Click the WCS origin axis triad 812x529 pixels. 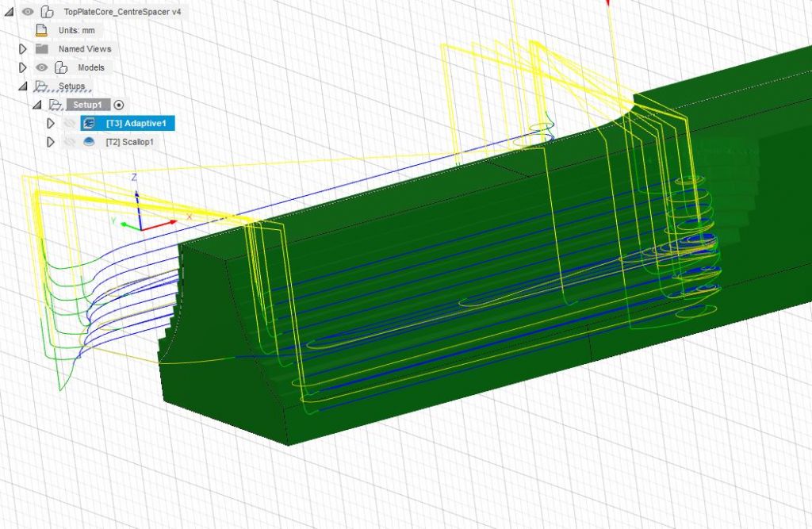[140, 228]
